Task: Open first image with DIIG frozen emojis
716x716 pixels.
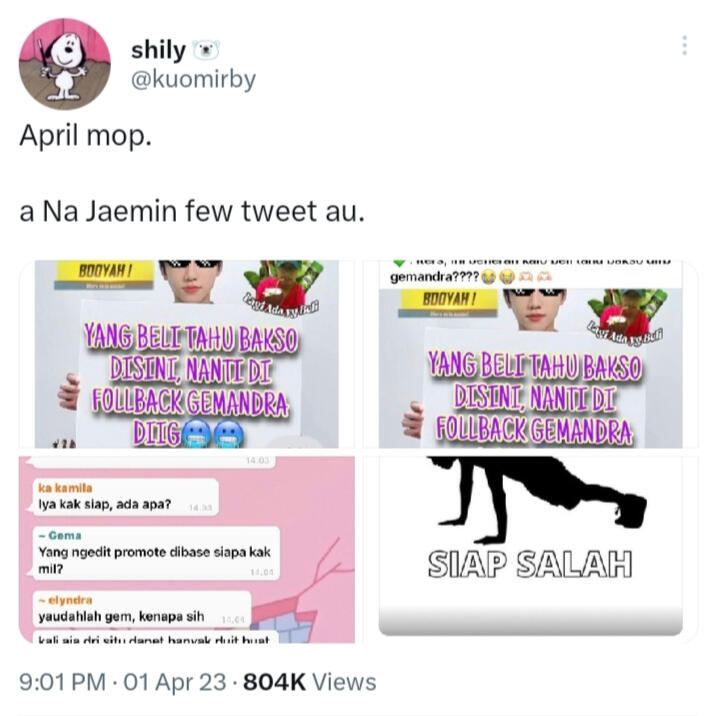Action: pos(187,354)
